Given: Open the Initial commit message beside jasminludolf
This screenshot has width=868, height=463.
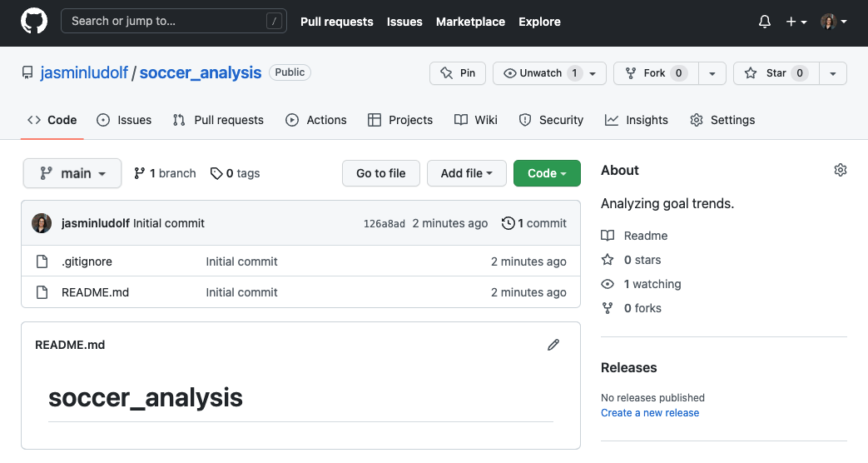Looking at the screenshot, I should coord(169,223).
